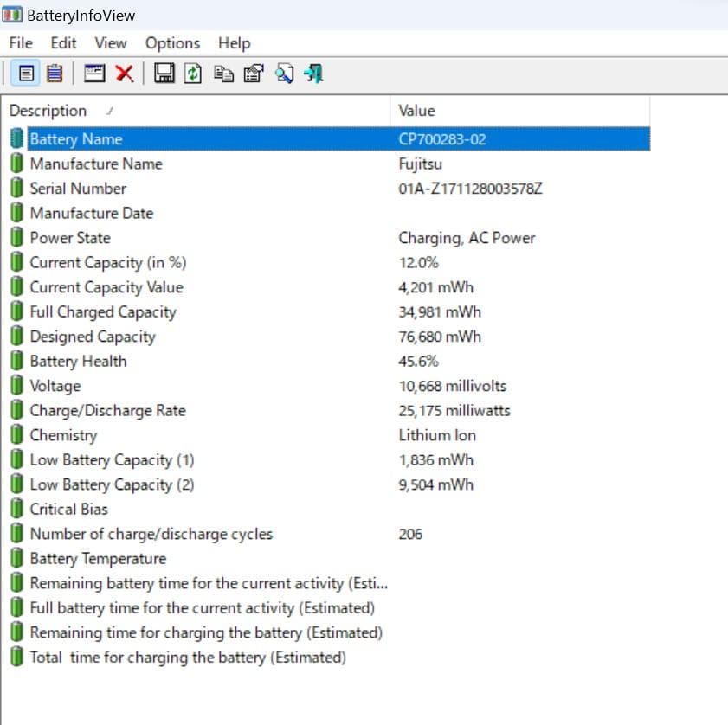Viewport: 728px width, 725px height.
Task: Open the Options menu
Action: tap(172, 43)
